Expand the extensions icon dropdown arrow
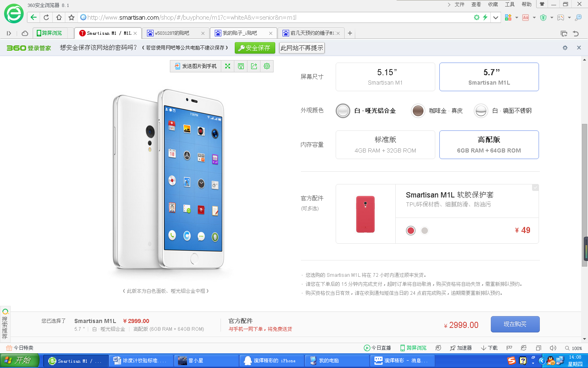Image resolution: width=588 pixels, height=368 pixels. click(517, 17)
